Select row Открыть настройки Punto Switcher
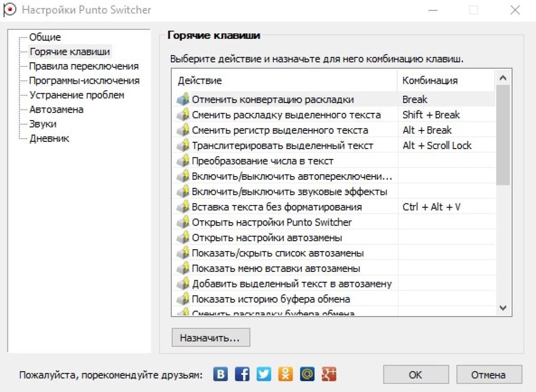 point(333,223)
